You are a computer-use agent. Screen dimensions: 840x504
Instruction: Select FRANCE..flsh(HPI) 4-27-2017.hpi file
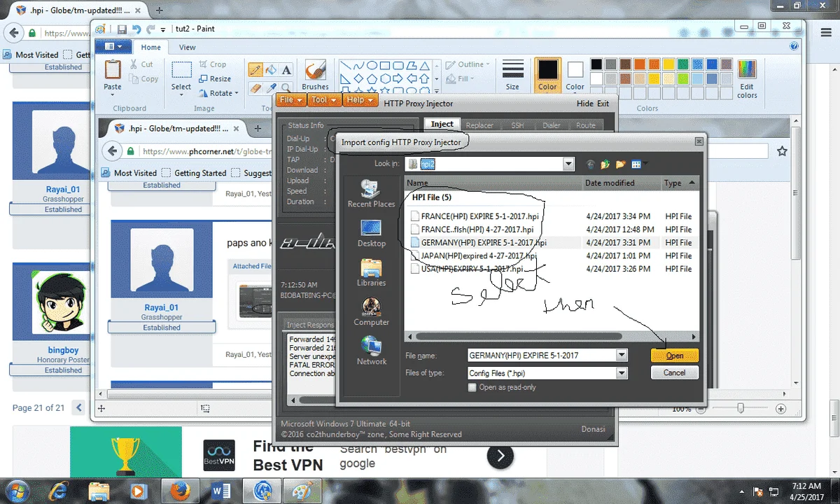click(472, 230)
